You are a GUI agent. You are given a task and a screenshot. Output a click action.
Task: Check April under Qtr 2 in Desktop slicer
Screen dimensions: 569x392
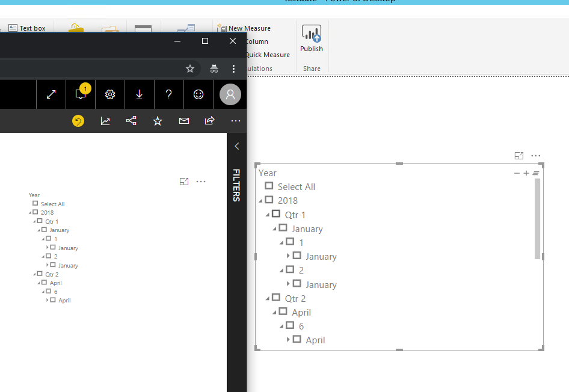point(283,311)
